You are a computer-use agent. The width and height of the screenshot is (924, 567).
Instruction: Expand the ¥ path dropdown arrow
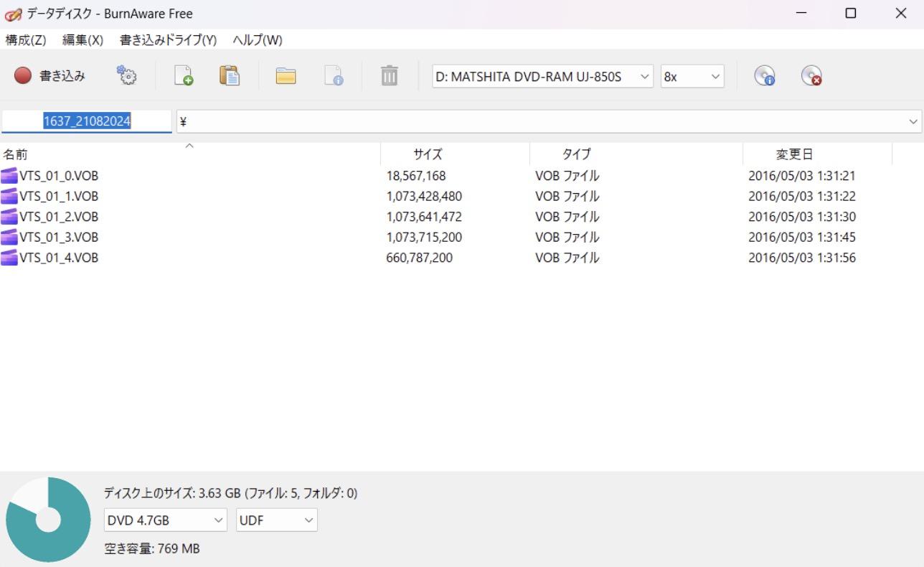tap(913, 122)
